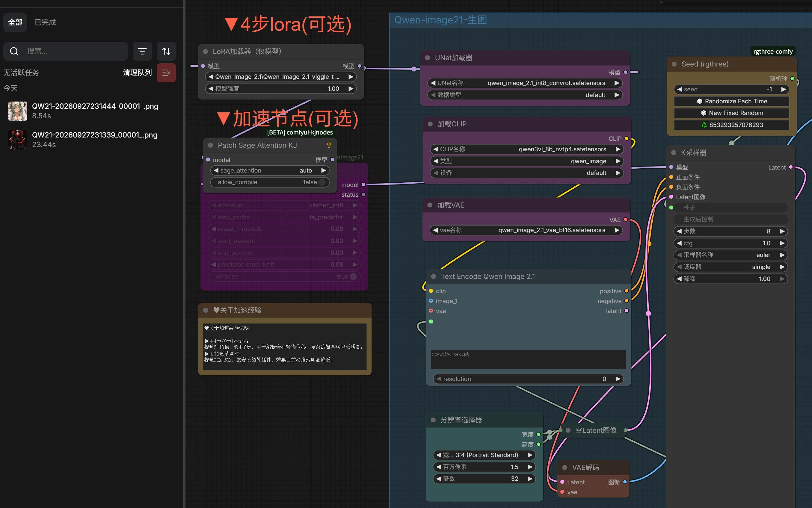
Task: Collapse the Seed (rgthree) node dot
Action: pyautogui.click(x=674, y=64)
